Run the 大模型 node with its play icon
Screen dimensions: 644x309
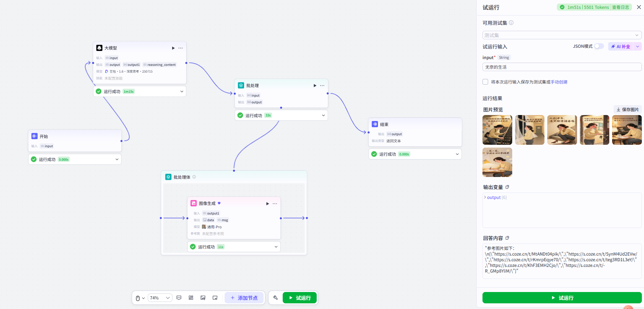click(x=173, y=48)
